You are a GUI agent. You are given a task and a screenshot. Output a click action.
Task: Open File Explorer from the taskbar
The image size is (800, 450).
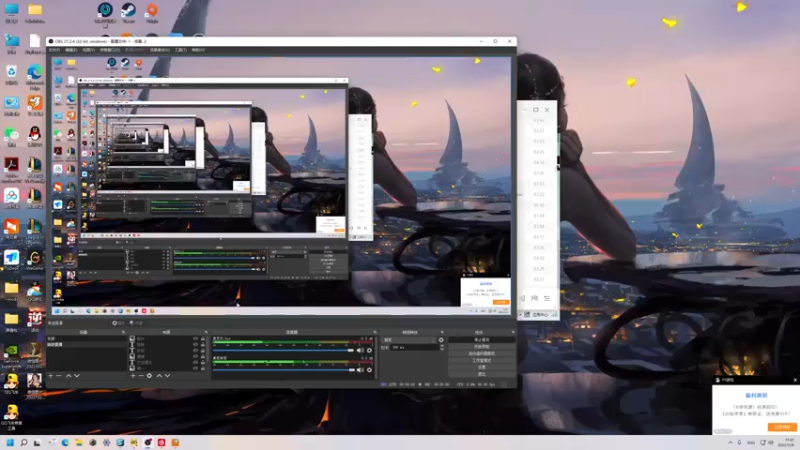pos(79,442)
